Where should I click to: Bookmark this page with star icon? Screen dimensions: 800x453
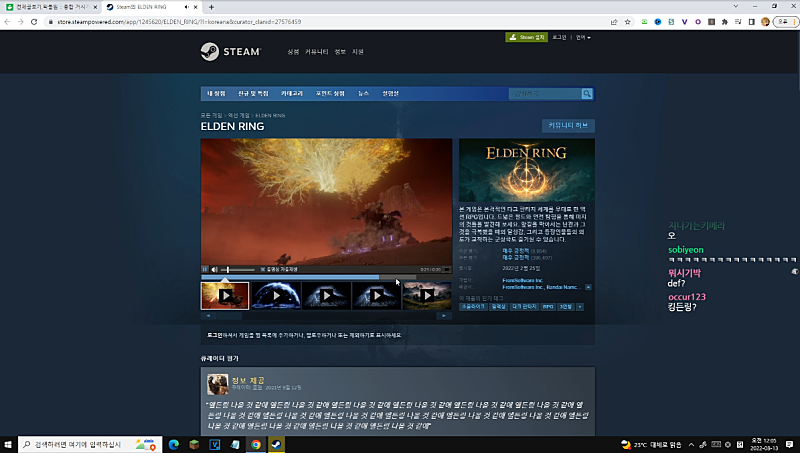click(x=628, y=22)
